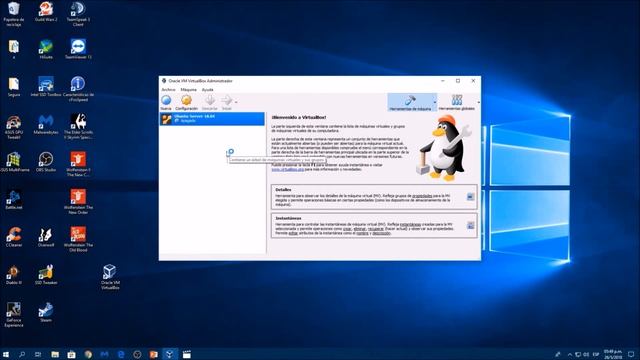
Task: Select SSD Tweaker desktop icon
Action: pos(46,275)
